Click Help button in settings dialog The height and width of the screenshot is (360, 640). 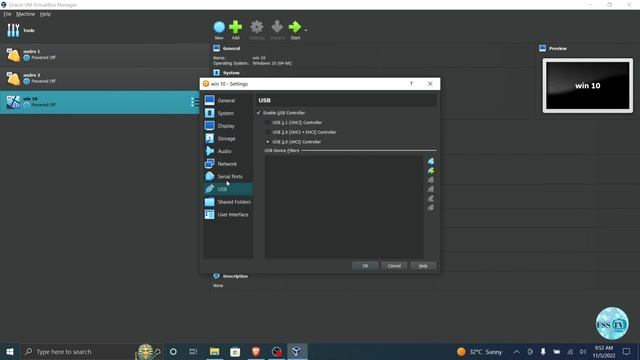point(423,266)
